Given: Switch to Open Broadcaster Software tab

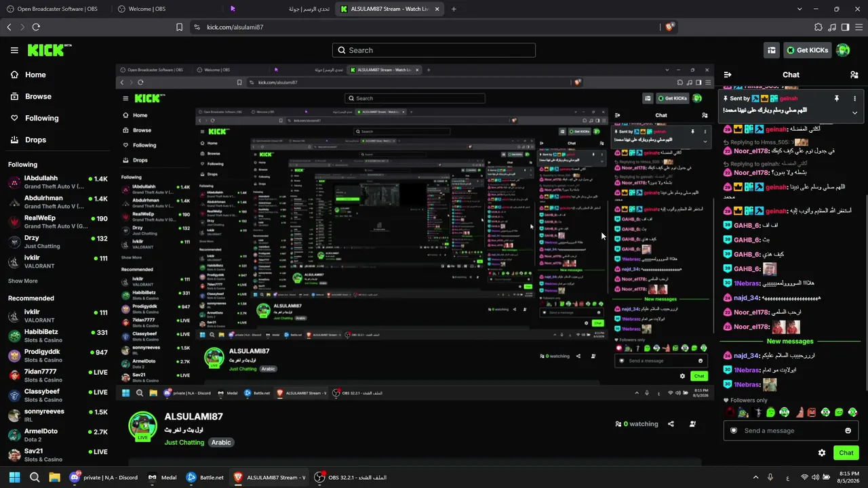Looking at the screenshot, I should point(53,9).
